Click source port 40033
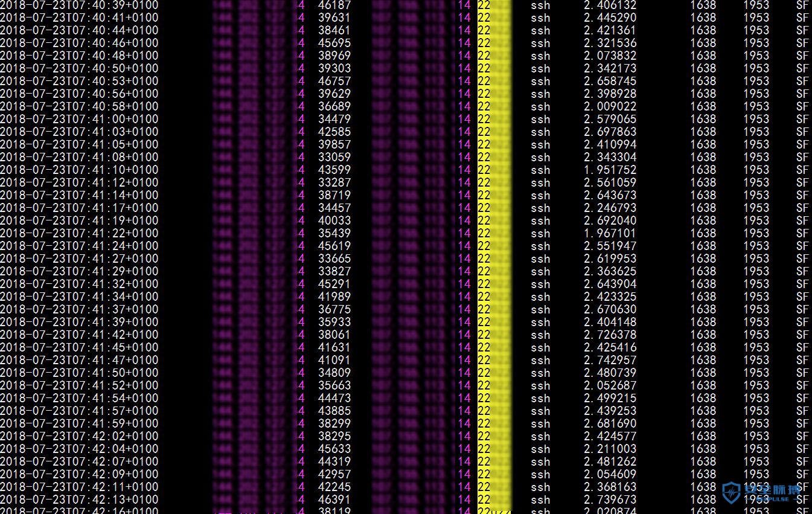This screenshot has width=812, height=514. coord(334,220)
